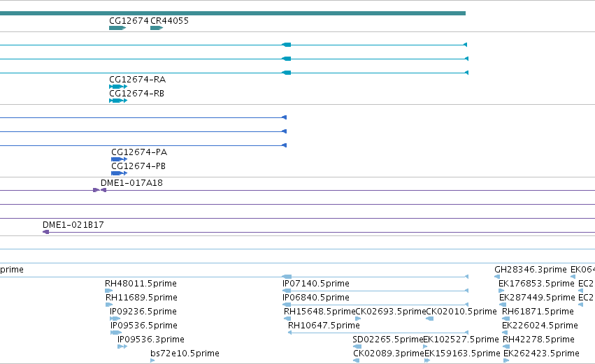Screen dimensions: 595x364
Task: Select the RH48011.5prime EST glyph
Action: tap(109, 291)
